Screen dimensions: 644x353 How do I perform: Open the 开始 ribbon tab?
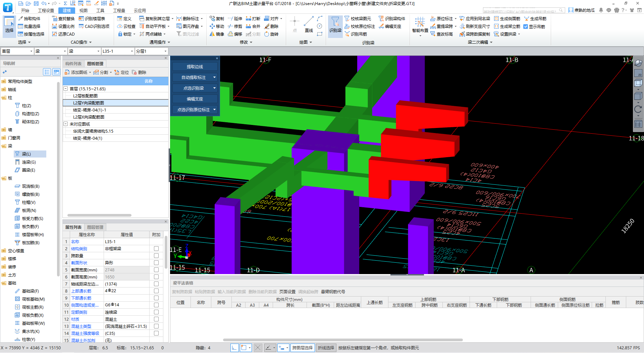point(25,10)
